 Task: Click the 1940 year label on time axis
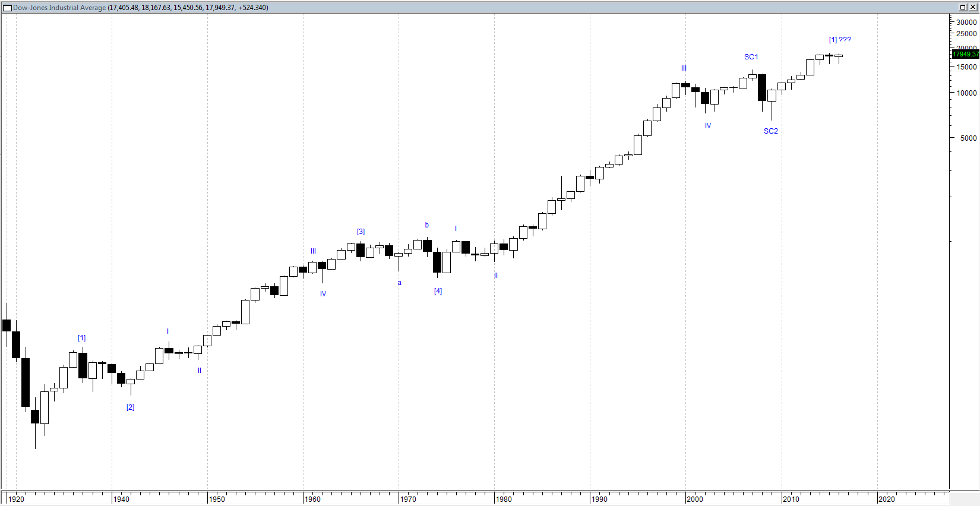click(x=121, y=499)
